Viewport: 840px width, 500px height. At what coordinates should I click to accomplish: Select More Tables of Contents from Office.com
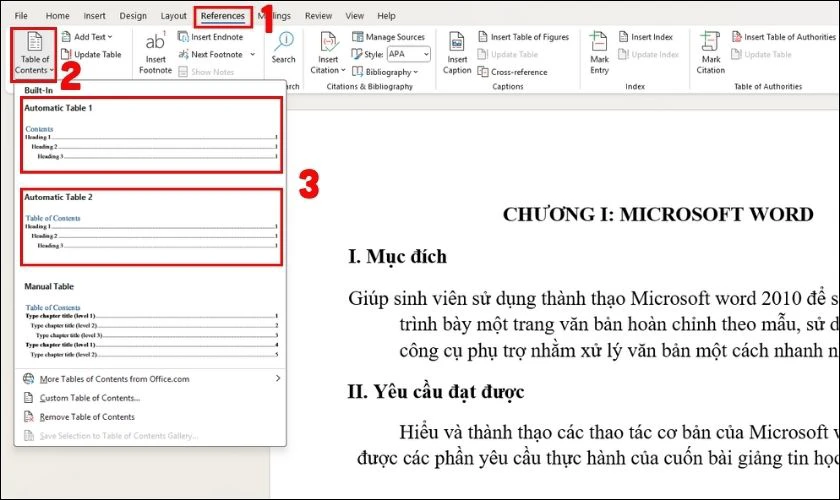coord(151,379)
